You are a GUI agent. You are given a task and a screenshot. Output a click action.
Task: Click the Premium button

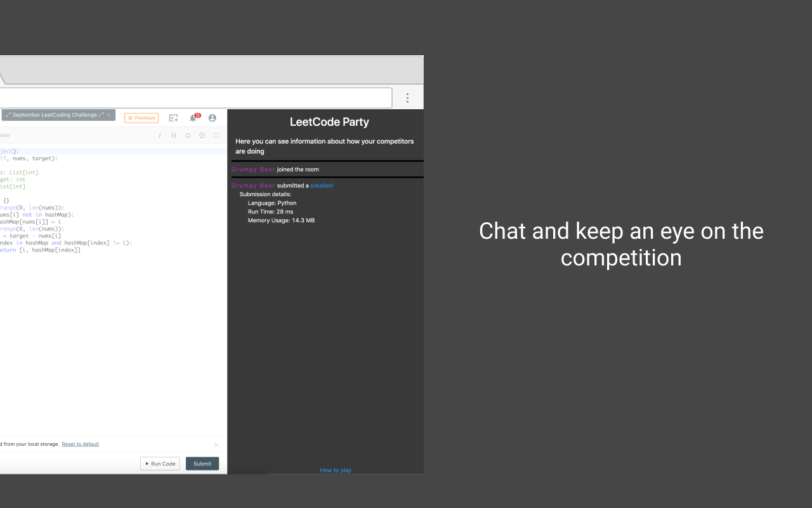pyautogui.click(x=141, y=118)
